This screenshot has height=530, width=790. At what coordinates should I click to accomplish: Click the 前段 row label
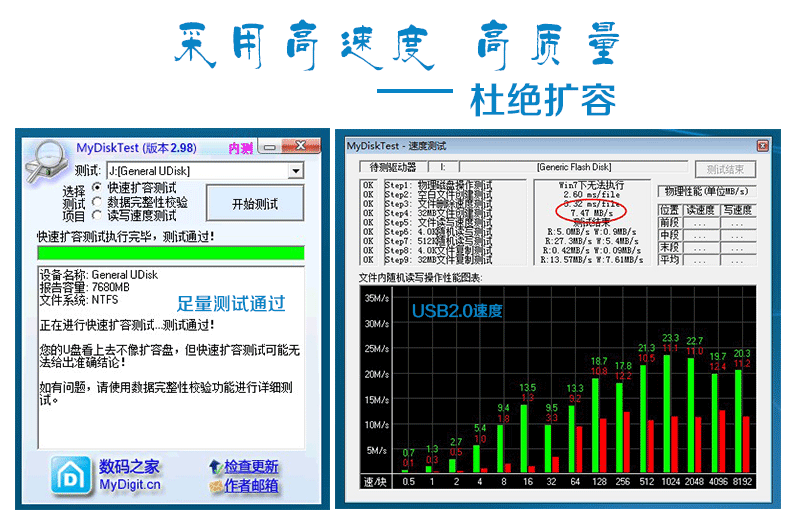(x=670, y=222)
